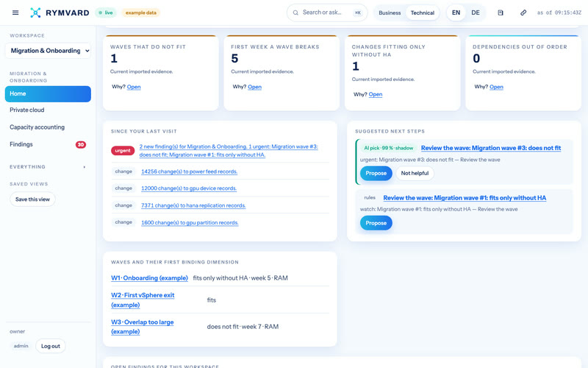This screenshot has height=368, width=588.
Task: Click the example data badge
Action: click(x=140, y=13)
